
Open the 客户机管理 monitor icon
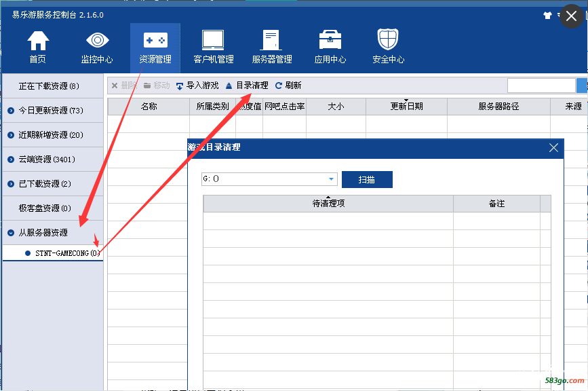tap(213, 40)
